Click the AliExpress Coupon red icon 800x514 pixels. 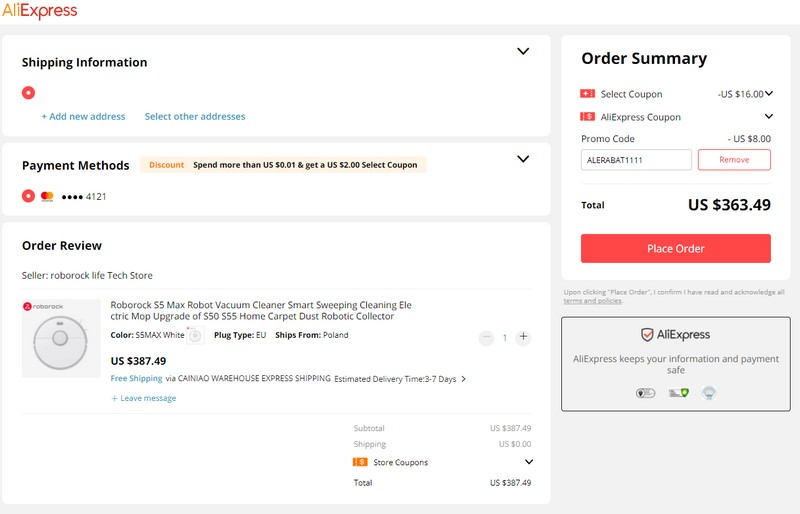tap(587, 116)
